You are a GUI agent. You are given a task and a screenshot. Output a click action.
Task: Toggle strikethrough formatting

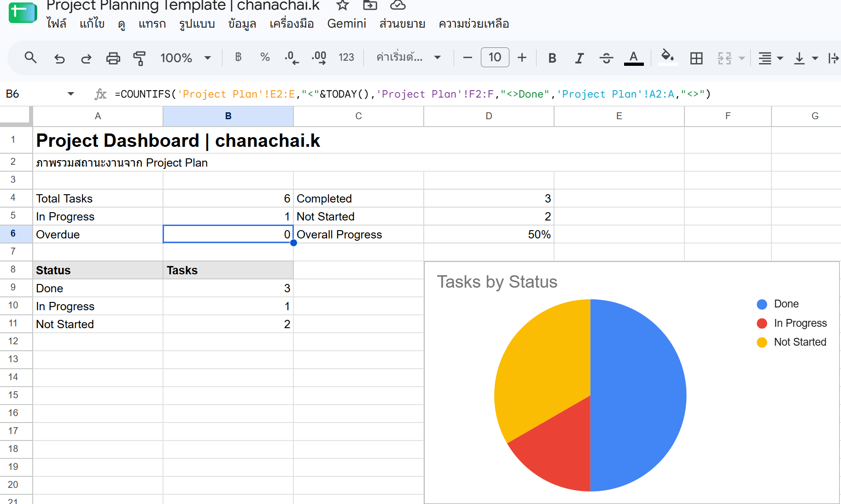[606, 58]
